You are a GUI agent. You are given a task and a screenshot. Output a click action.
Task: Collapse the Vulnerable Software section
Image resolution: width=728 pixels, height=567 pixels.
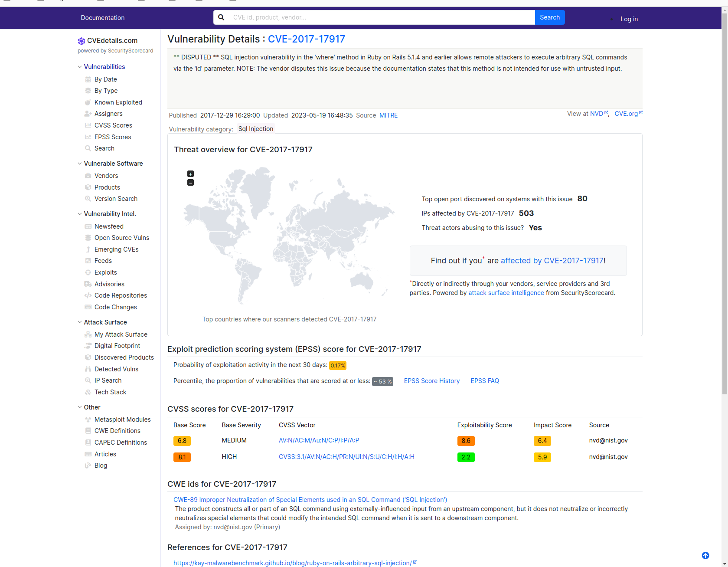pos(80,164)
